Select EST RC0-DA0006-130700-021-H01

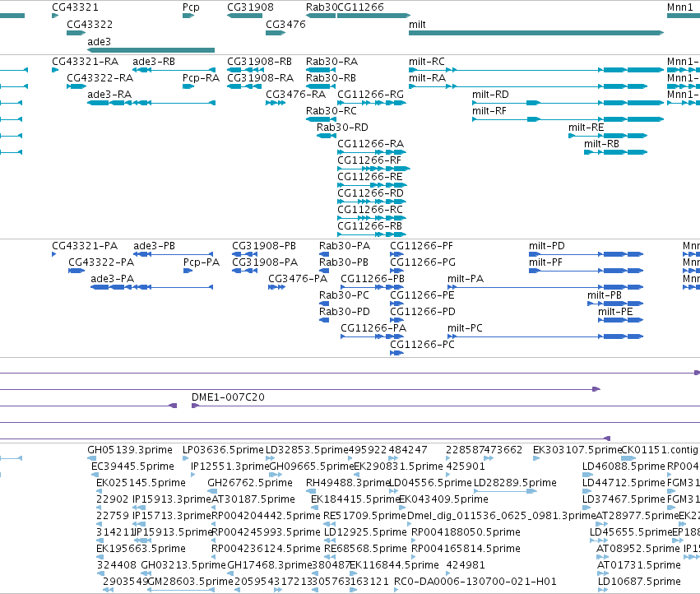click(x=475, y=582)
